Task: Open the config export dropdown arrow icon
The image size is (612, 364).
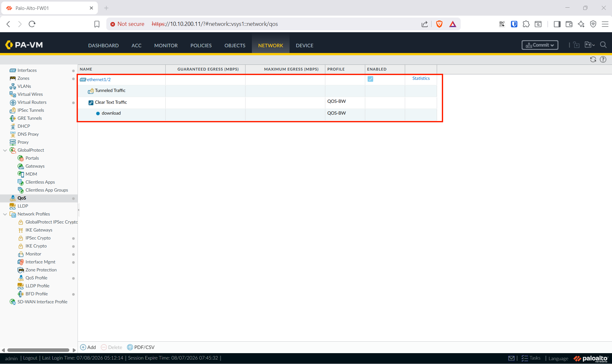Action: pos(590,45)
